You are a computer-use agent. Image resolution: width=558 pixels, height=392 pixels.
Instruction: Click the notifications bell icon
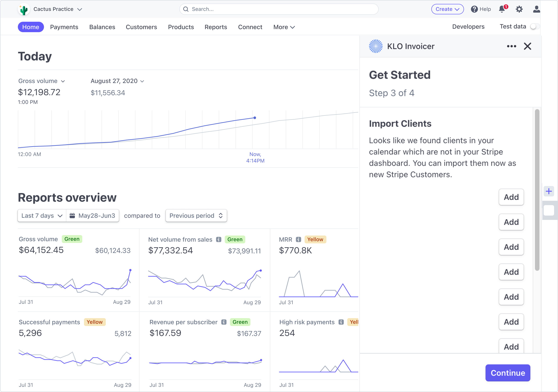[502, 9]
